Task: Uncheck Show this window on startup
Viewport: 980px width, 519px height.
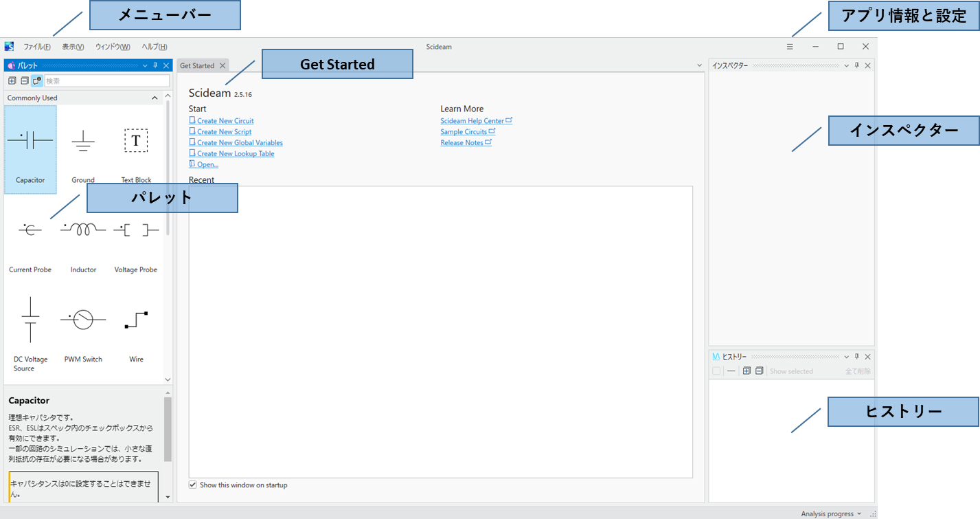Action: coord(193,485)
